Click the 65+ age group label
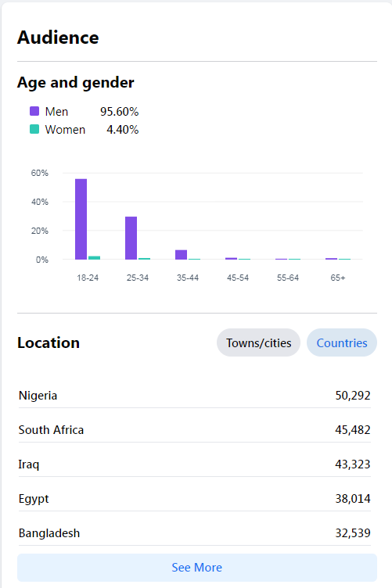The height and width of the screenshot is (588, 392). point(338,278)
